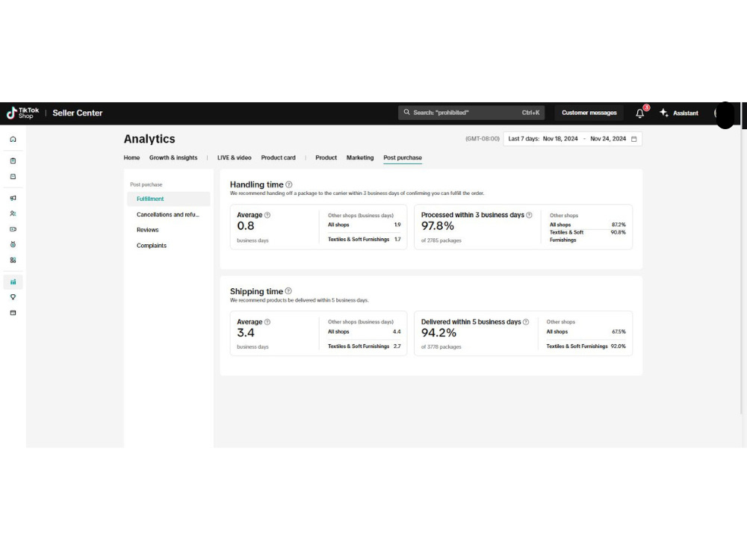Switch to the LIVE & video tab
This screenshot has height=560, width=747.
click(x=235, y=158)
